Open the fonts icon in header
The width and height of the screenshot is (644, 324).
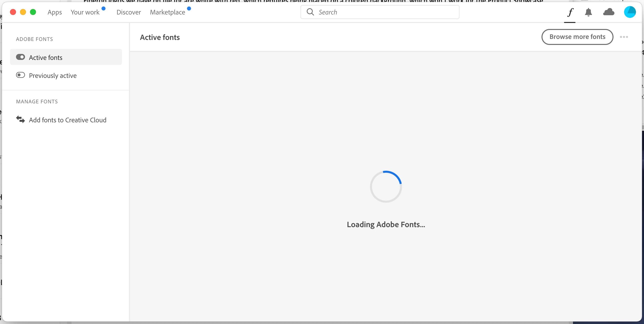[570, 12]
